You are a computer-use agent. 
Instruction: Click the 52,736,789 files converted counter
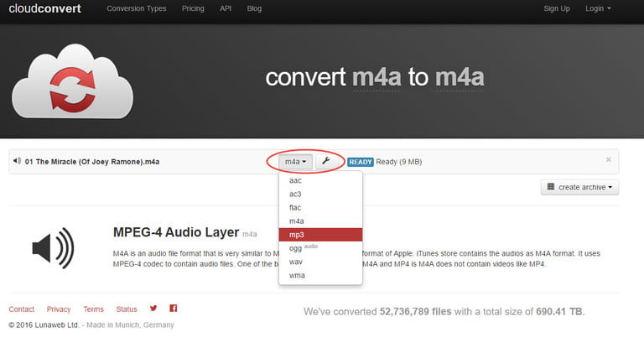pos(415,312)
